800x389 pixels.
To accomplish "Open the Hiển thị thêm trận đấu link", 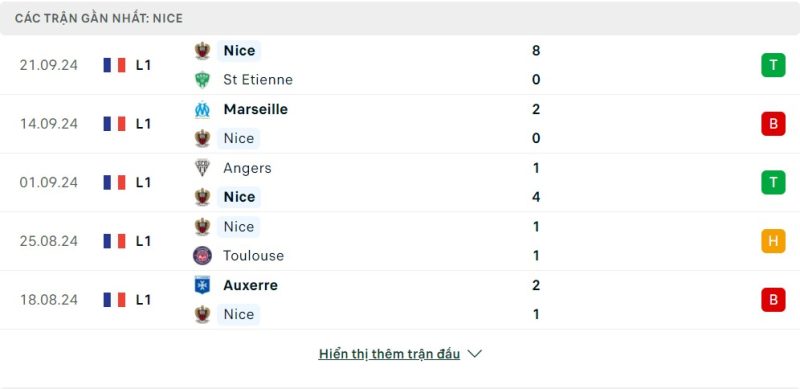I will click(x=389, y=354).
